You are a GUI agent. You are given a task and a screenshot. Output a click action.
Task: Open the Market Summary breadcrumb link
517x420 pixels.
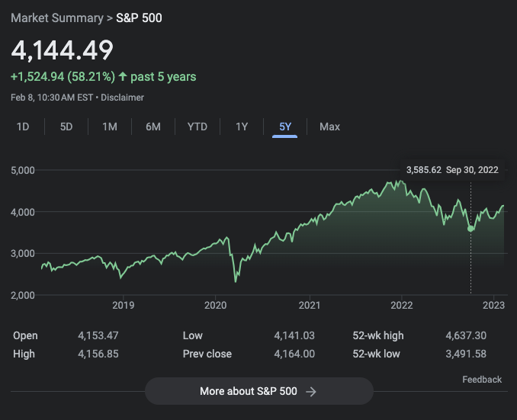tap(56, 18)
